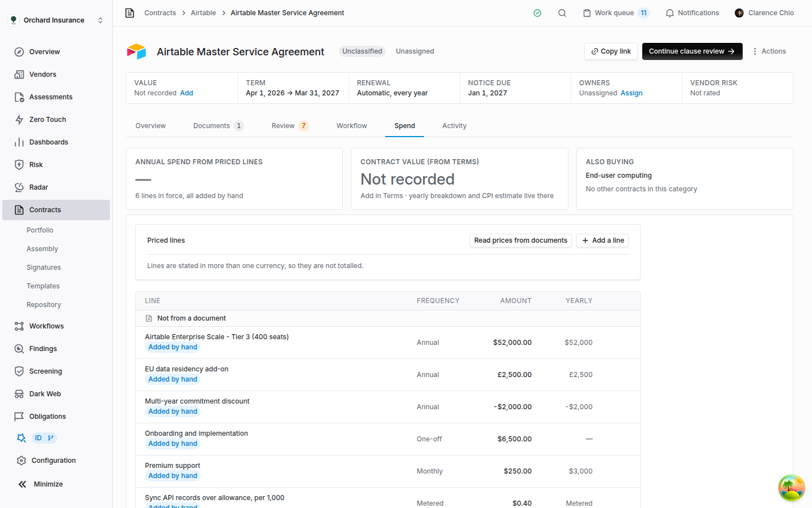Click Add link next to Value
This screenshot has height=508, width=812.
tap(187, 93)
